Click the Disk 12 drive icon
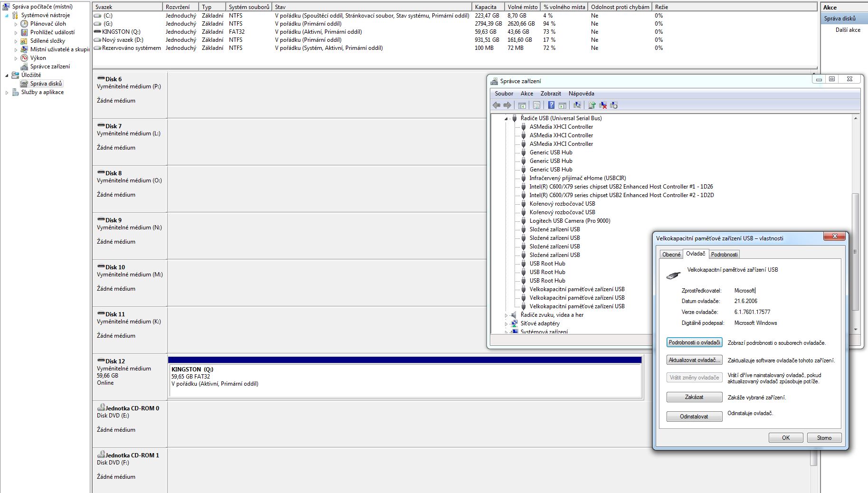 tap(101, 360)
